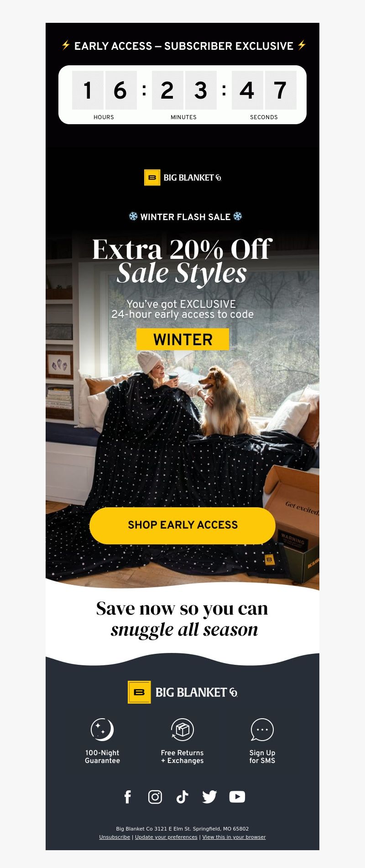Click the countdown timer hours digits
Image resolution: width=365 pixels, height=868 pixels.
click(104, 90)
